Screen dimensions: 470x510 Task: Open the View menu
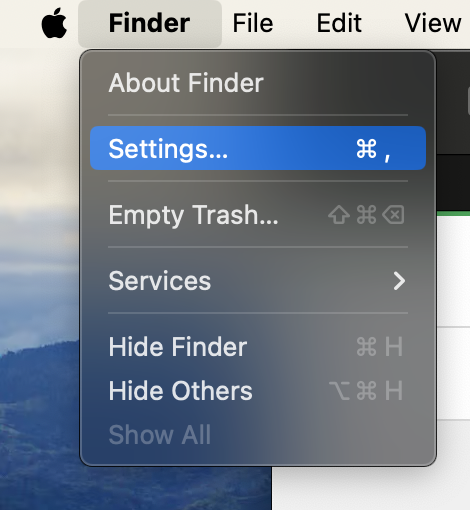(x=433, y=23)
